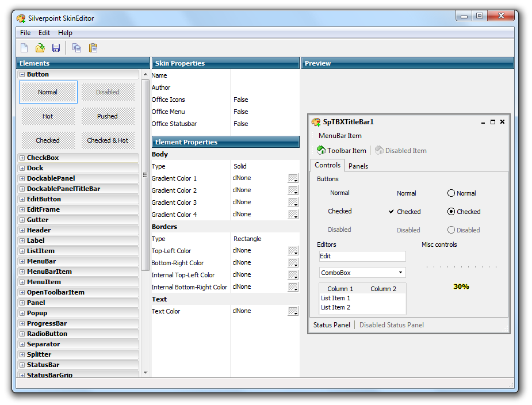
Task: Click the Open folder toolbar icon
Action: pyautogui.click(x=40, y=48)
